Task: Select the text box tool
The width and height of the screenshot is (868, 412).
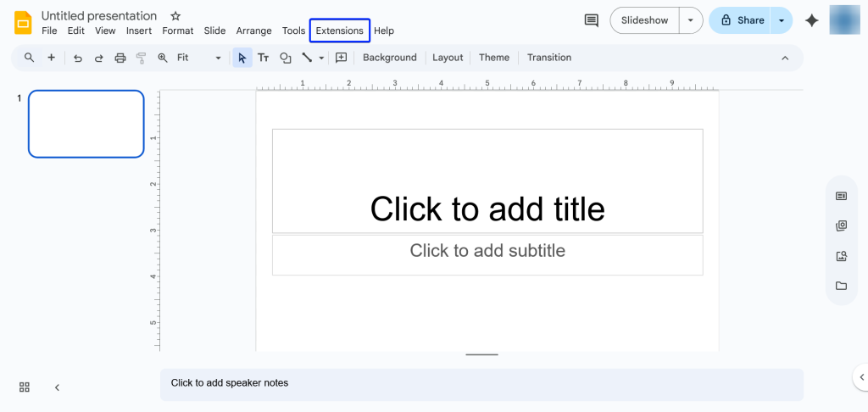Action: pyautogui.click(x=264, y=58)
